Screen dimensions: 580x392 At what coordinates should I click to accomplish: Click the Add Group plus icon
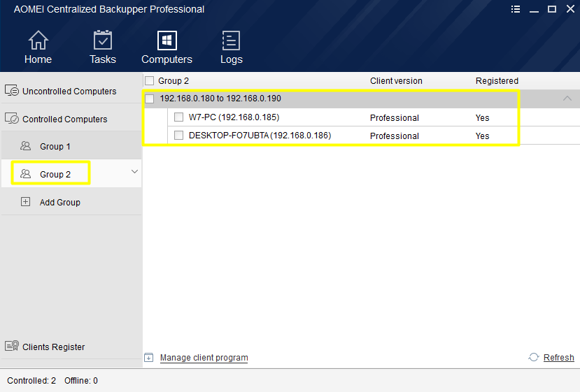point(25,202)
